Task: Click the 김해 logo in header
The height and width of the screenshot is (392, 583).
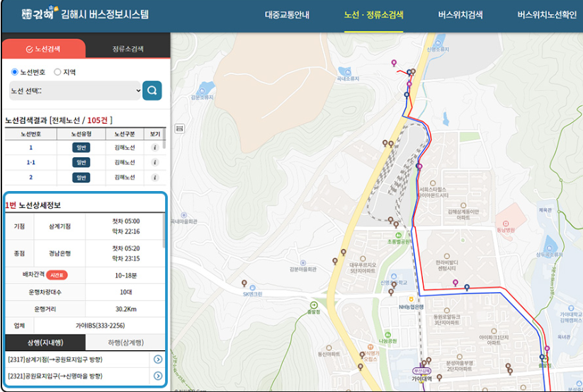Action: [39, 13]
